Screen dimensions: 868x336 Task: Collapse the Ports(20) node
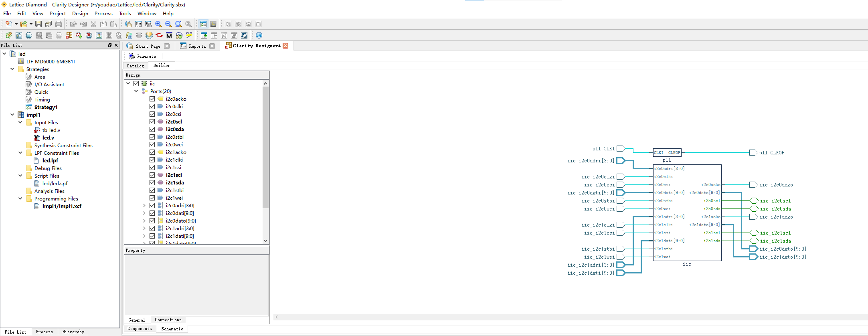pyautogui.click(x=136, y=91)
